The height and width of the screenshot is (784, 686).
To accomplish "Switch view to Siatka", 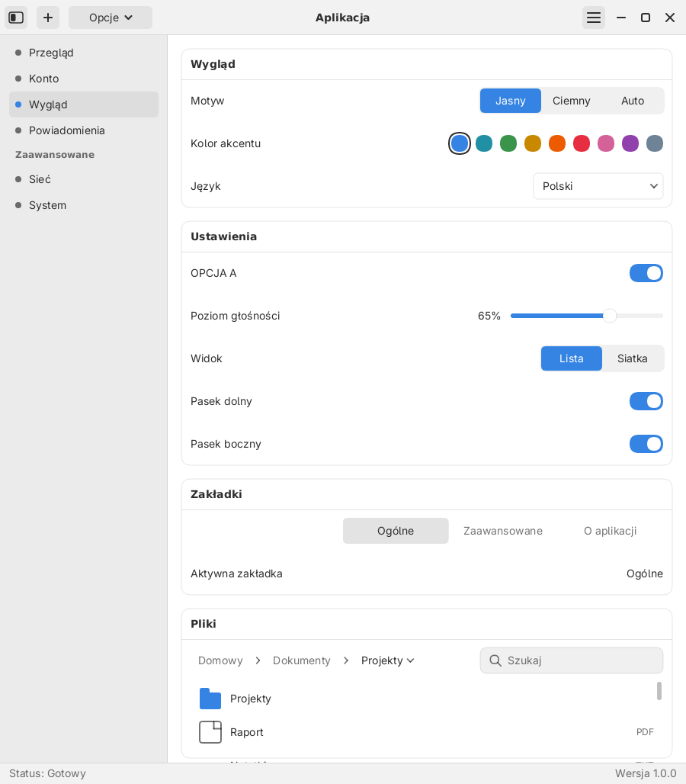I will [x=633, y=358].
